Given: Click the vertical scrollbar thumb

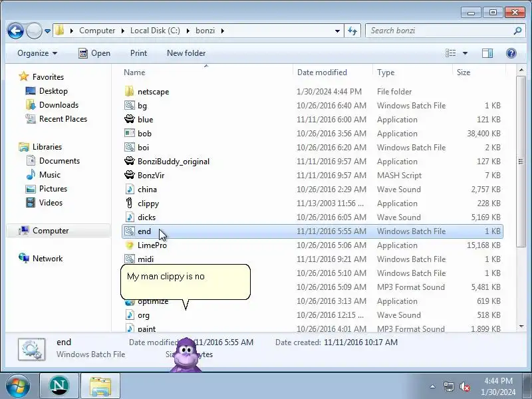Looking at the screenshot, I should pos(521,162).
